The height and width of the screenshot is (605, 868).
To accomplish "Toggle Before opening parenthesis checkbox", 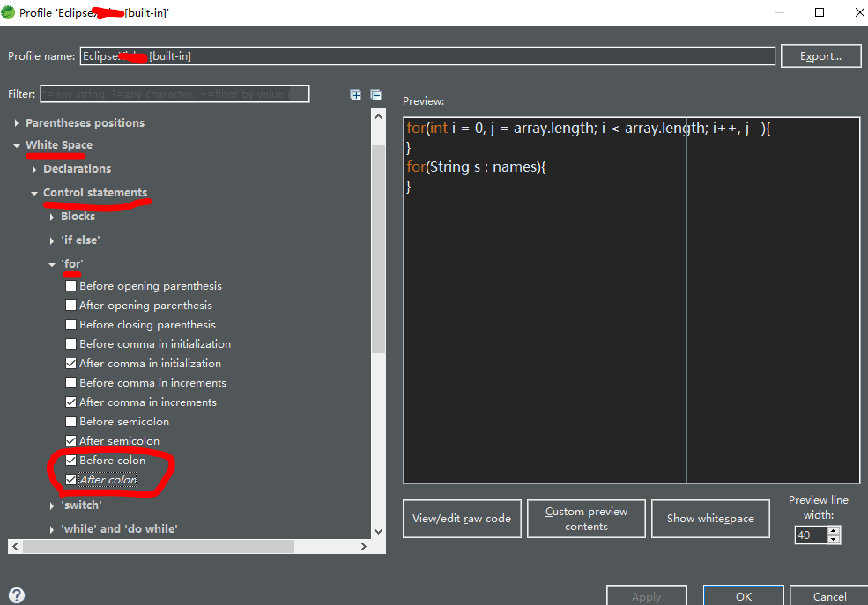I will click(x=70, y=286).
